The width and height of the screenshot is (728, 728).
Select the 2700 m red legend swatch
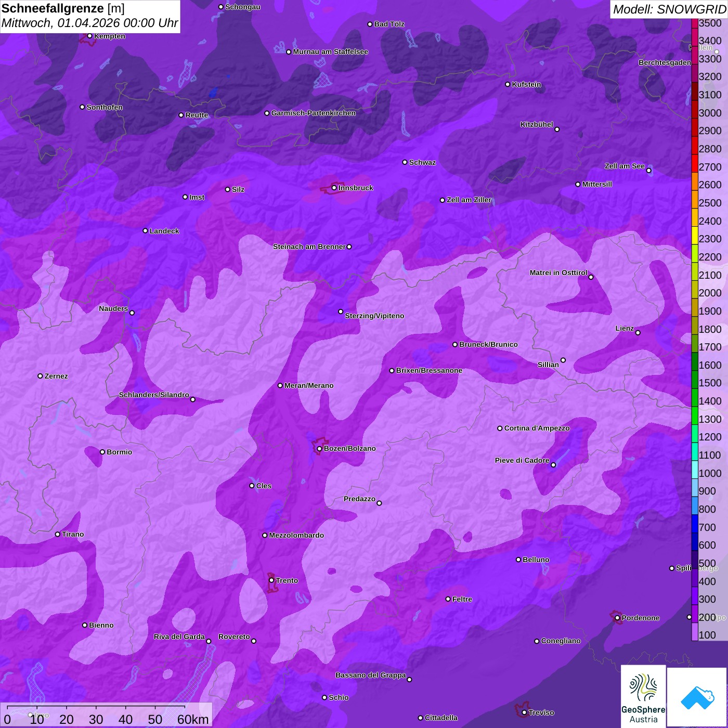(x=695, y=163)
